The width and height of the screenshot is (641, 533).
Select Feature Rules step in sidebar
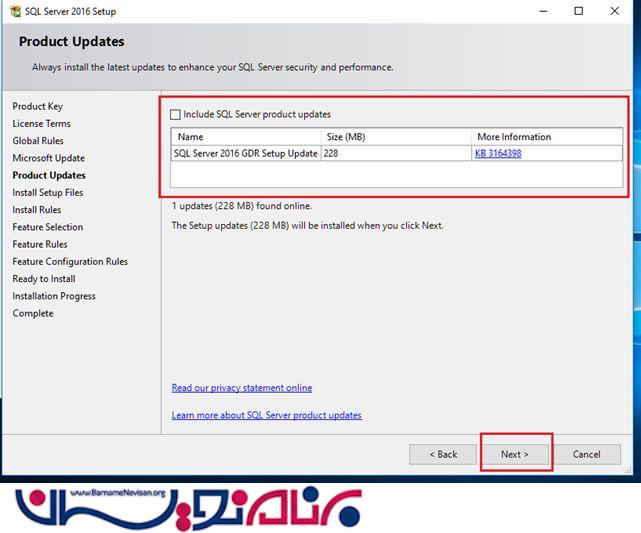(40, 244)
